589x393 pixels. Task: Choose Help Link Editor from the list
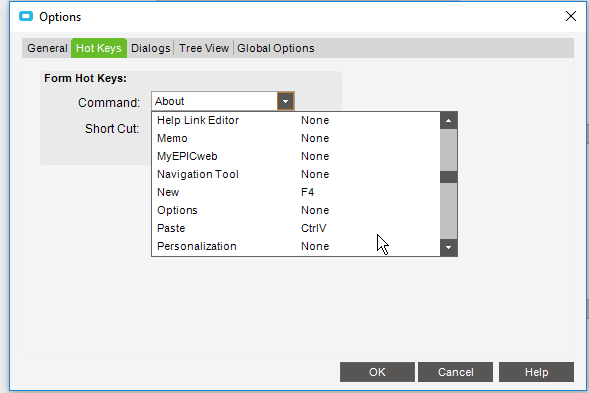point(296,120)
